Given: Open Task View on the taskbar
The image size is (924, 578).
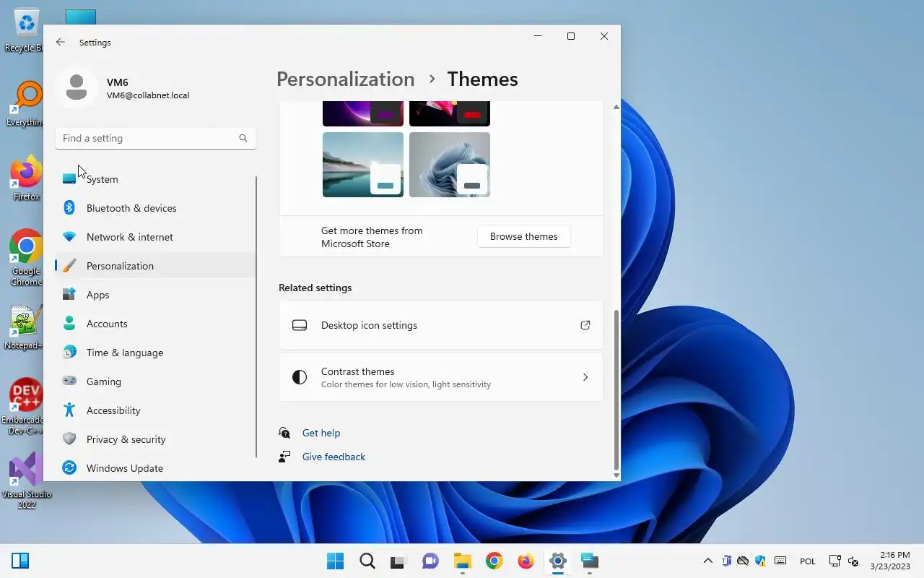Looking at the screenshot, I should pos(399,561).
